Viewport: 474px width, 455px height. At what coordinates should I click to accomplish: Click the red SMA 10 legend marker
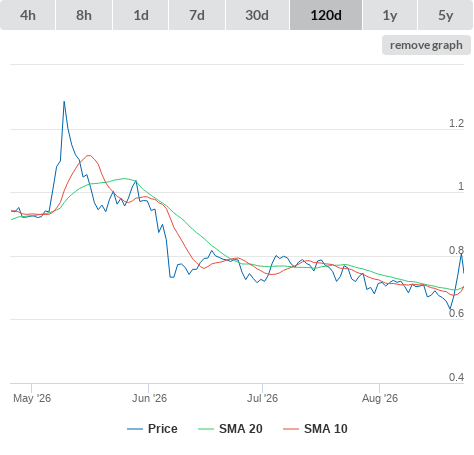pyautogui.click(x=291, y=429)
